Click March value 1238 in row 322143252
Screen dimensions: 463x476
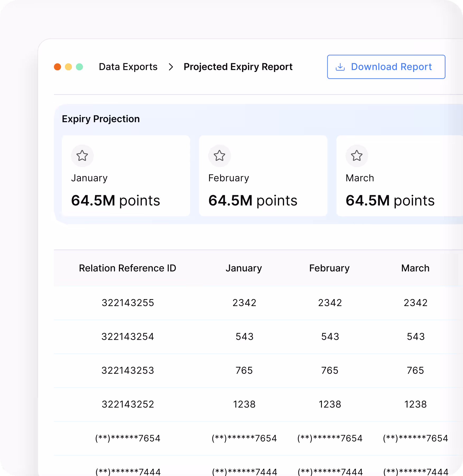tap(415, 404)
